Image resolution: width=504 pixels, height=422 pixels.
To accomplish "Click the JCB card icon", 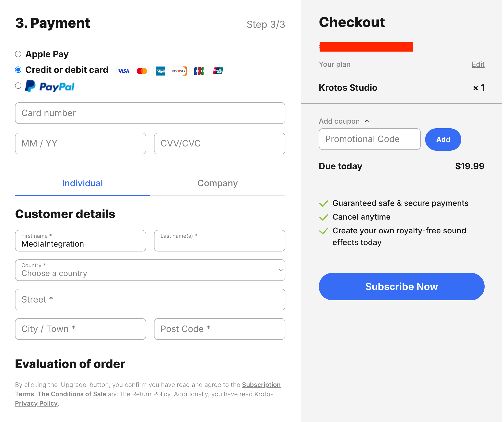I will [199, 71].
